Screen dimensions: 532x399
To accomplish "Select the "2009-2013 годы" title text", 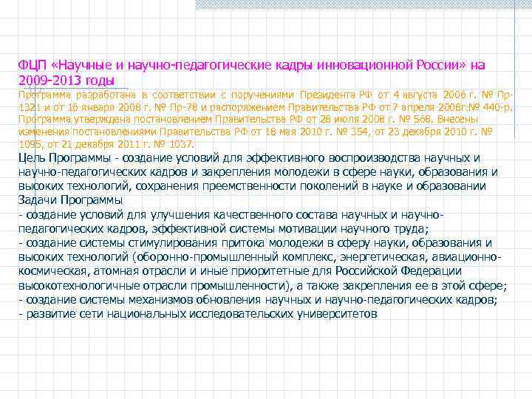I will pos(66,81).
